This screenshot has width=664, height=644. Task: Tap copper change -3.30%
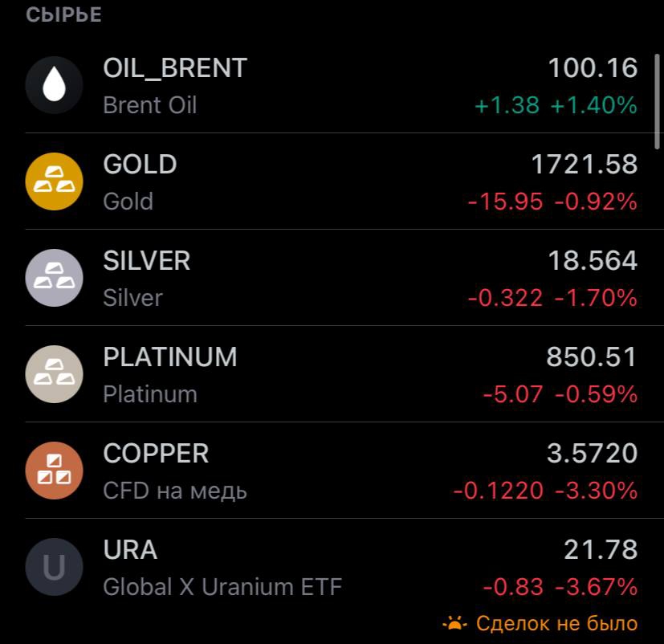point(597,491)
